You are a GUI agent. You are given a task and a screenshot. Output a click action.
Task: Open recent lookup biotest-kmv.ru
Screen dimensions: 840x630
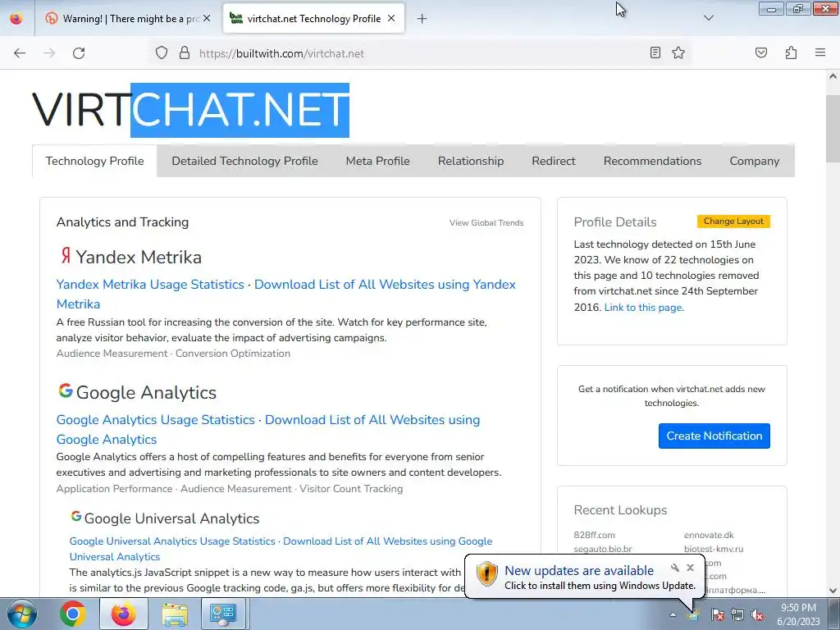pos(714,549)
